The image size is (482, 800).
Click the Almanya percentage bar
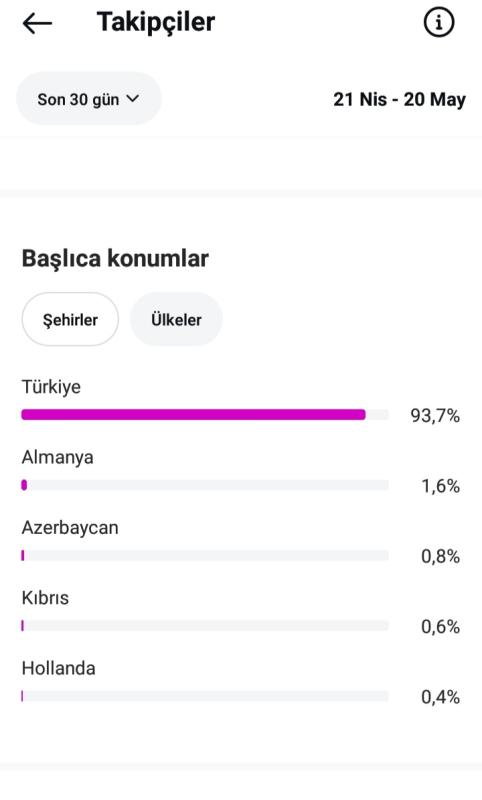point(205,485)
